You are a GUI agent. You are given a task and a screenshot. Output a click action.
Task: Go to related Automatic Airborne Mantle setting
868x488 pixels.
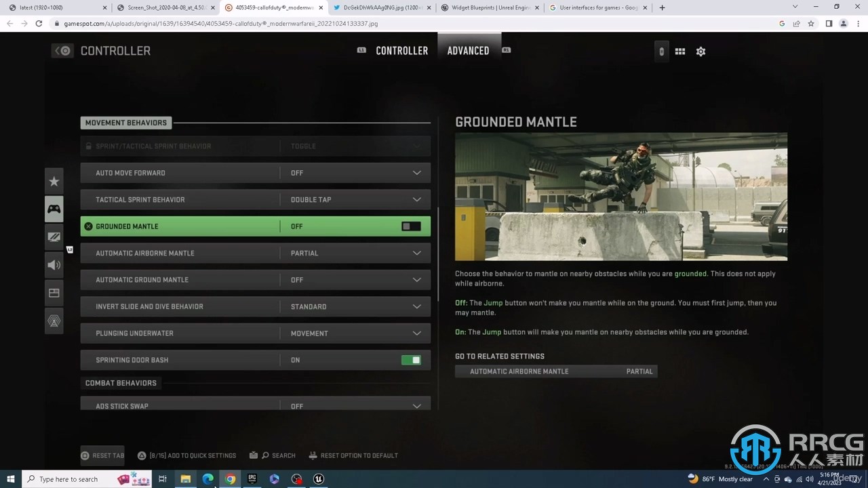(x=556, y=371)
